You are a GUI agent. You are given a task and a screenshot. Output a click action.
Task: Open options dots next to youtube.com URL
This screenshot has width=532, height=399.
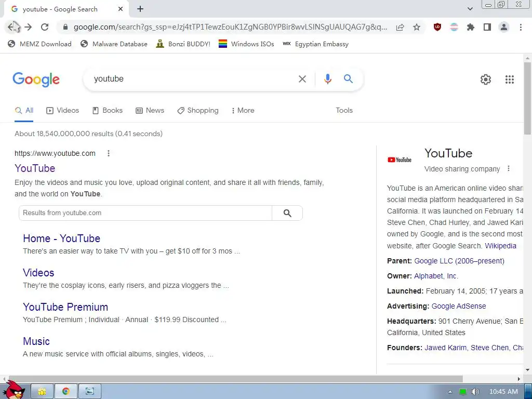coord(109,153)
